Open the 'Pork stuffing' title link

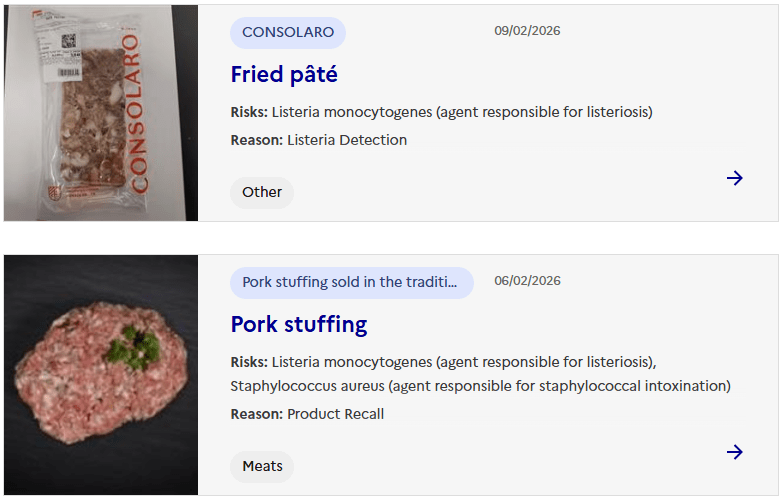[299, 324]
